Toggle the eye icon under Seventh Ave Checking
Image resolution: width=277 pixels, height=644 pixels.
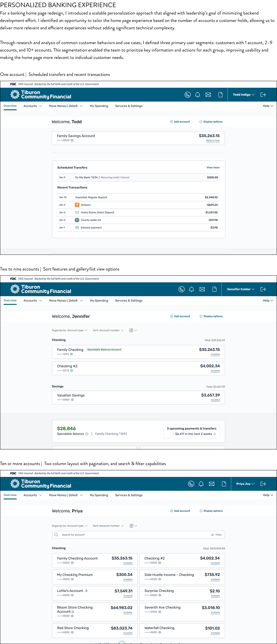point(160,612)
